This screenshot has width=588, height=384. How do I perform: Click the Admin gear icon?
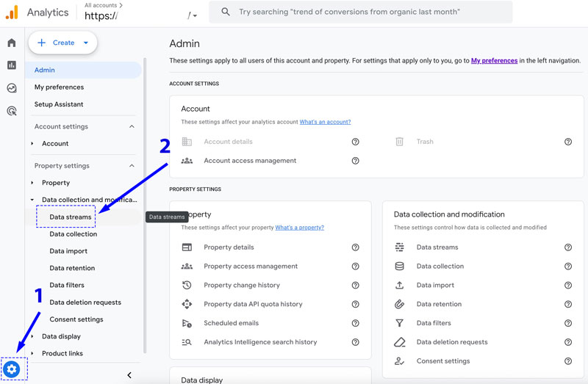[12, 369]
